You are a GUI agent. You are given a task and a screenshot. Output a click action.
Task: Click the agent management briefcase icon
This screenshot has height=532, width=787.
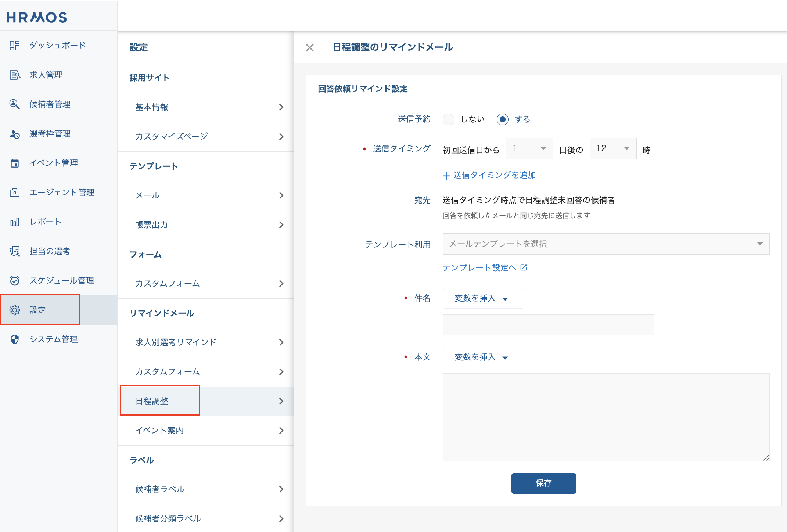click(x=15, y=193)
